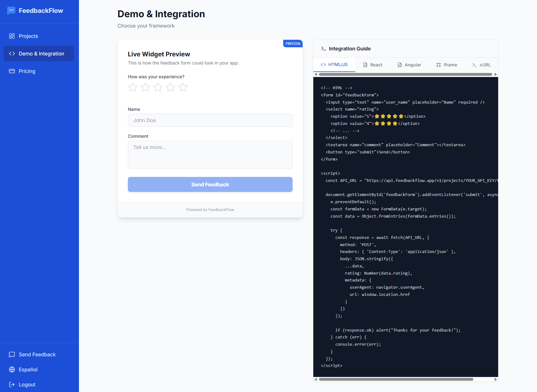
Task: Click the FeedbackFlow chat bubble logo icon
Action: point(11,11)
